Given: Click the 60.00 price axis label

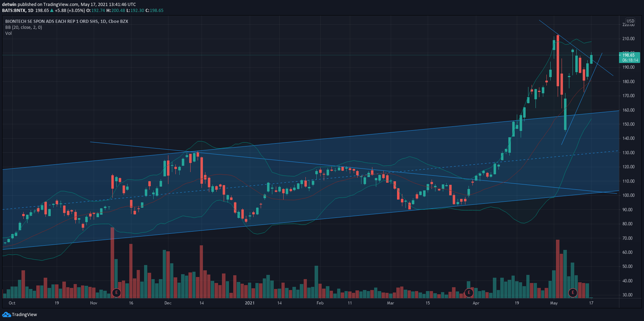Looking at the screenshot, I should (x=627, y=252).
